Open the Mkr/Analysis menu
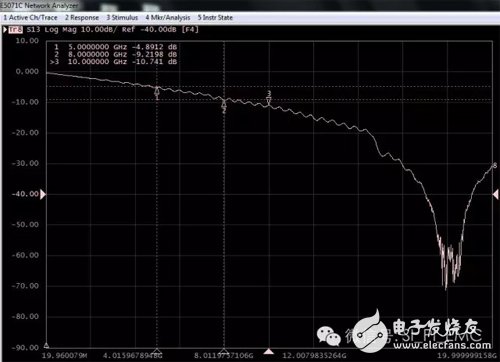Image resolution: width=500 pixels, height=362 pixels. (168, 18)
